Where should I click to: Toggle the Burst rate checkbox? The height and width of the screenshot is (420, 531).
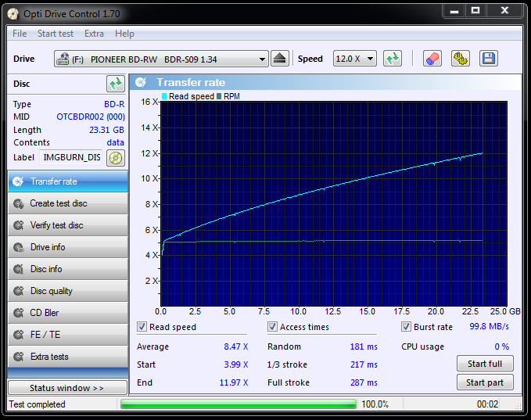[406, 327]
